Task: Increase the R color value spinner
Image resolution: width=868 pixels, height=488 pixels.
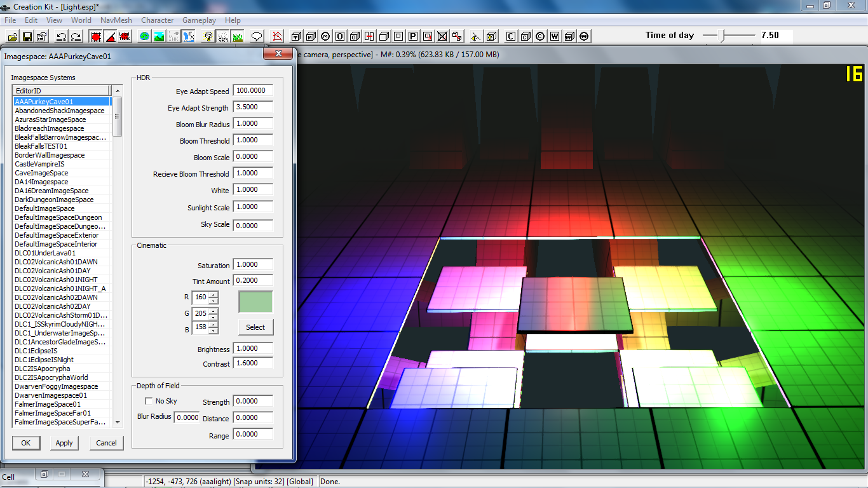Action: coord(213,294)
